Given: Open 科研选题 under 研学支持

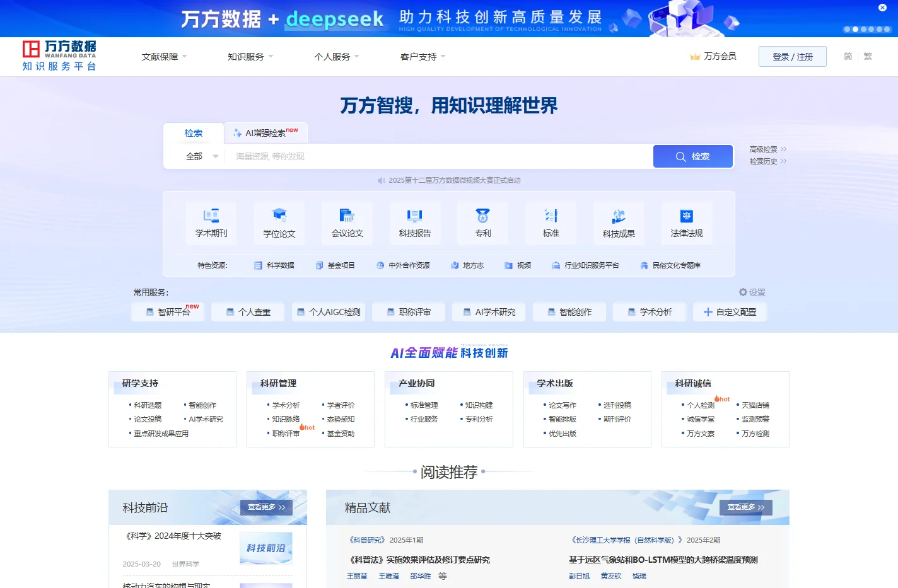Looking at the screenshot, I should (x=148, y=405).
